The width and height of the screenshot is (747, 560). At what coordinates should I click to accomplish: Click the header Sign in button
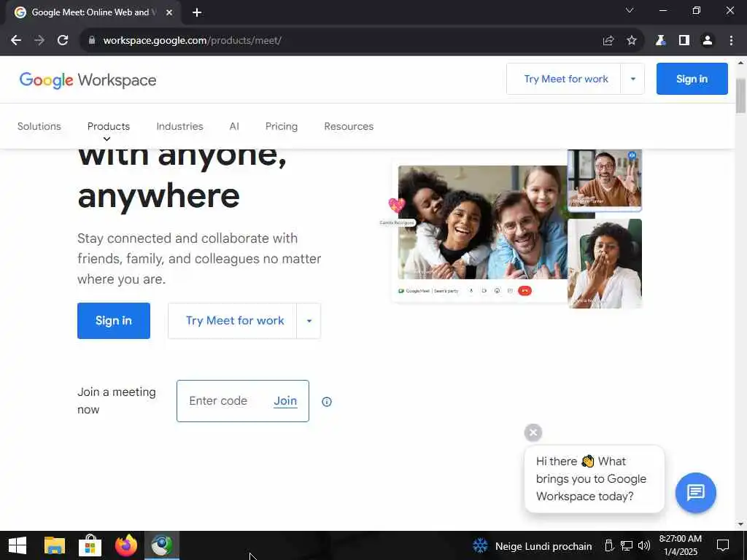pyautogui.click(x=692, y=79)
